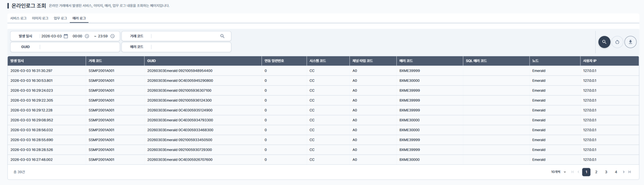Switch to the 이미지 로그 tab
The image size is (644, 185).
(x=40, y=18)
